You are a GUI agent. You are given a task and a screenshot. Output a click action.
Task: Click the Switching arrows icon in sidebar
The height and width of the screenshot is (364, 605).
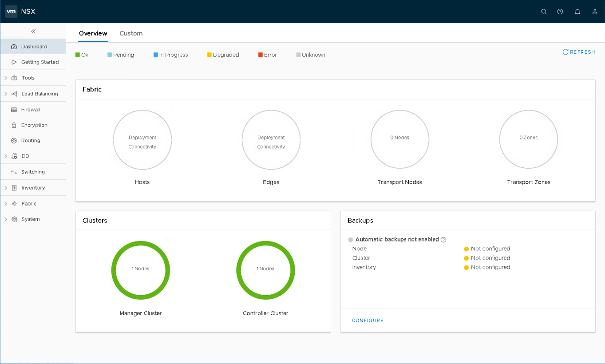(x=14, y=172)
